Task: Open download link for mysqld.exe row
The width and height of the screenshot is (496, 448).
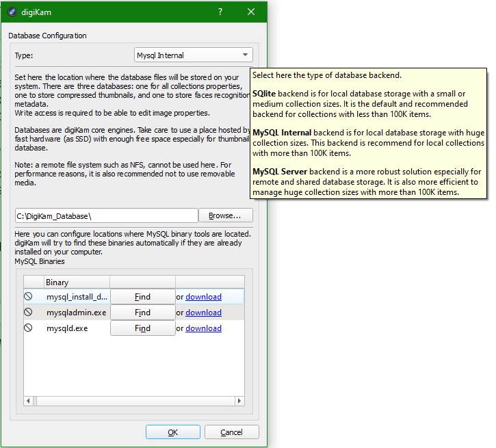Action: pos(203,328)
